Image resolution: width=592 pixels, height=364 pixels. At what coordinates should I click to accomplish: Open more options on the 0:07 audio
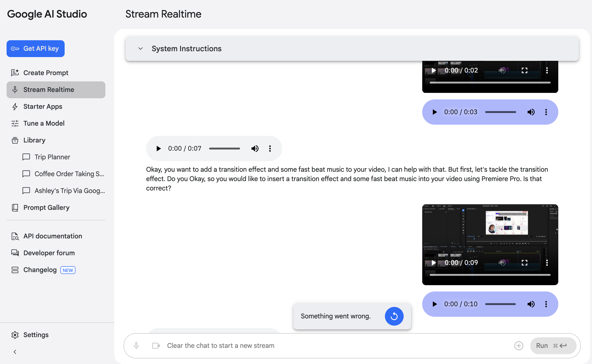pos(270,148)
